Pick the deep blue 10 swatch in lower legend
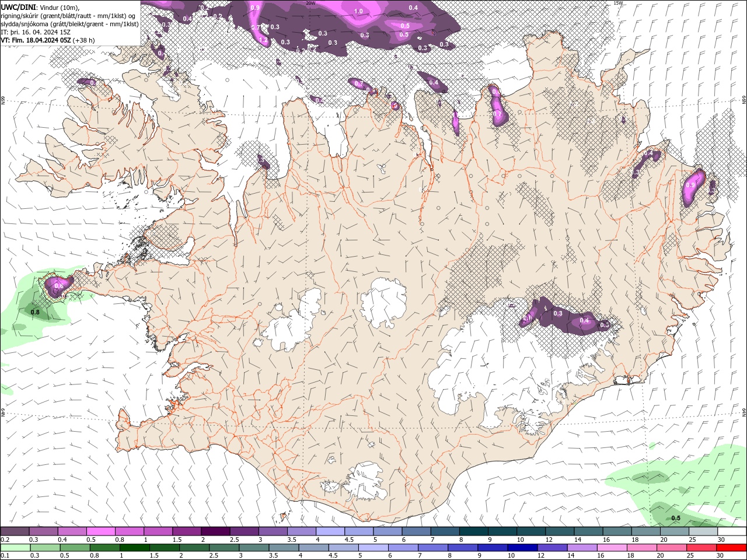747x560 pixels. tap(522, 548)
